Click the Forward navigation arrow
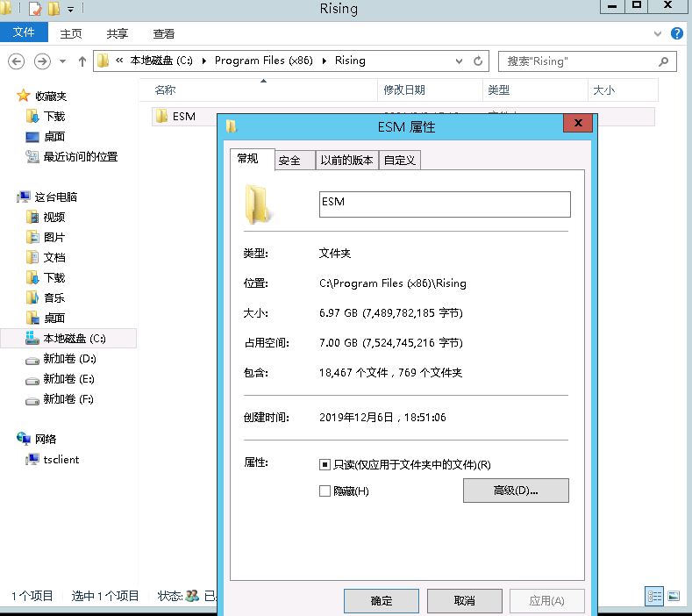 pos(42,61)
